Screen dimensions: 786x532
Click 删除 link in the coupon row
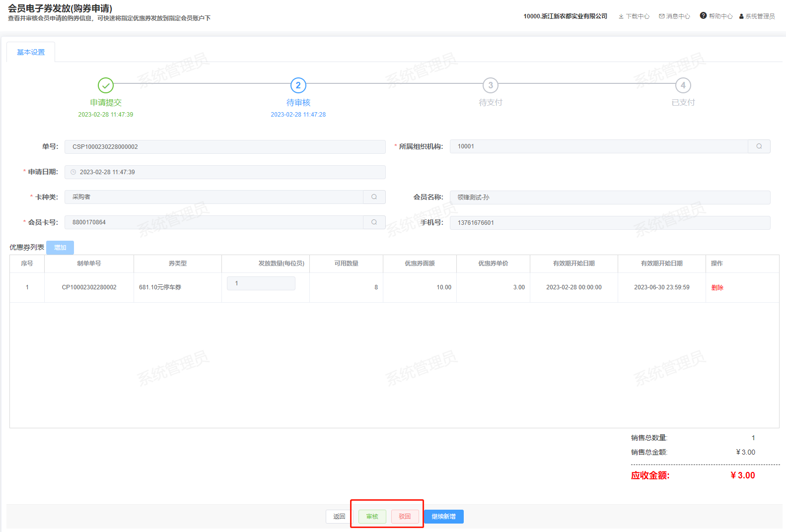click(717, 288)
